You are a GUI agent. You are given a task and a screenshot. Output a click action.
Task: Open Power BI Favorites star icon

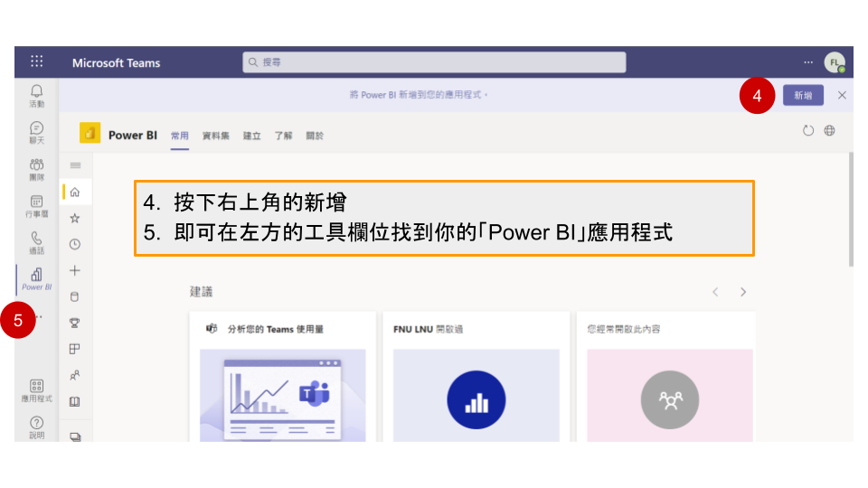coord(75,218)
